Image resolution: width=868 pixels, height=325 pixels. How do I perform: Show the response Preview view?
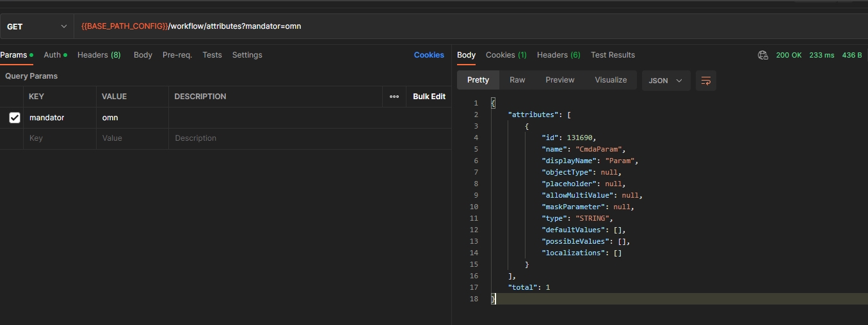559,80
